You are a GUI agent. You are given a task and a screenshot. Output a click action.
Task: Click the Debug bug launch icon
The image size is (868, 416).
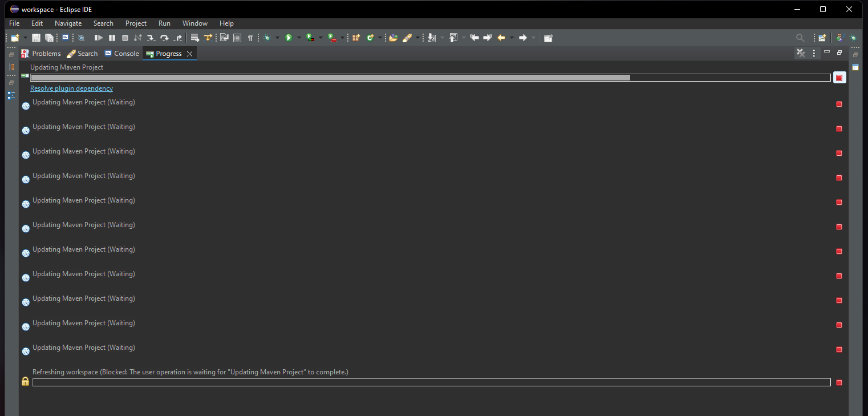[x=266, y=38]
